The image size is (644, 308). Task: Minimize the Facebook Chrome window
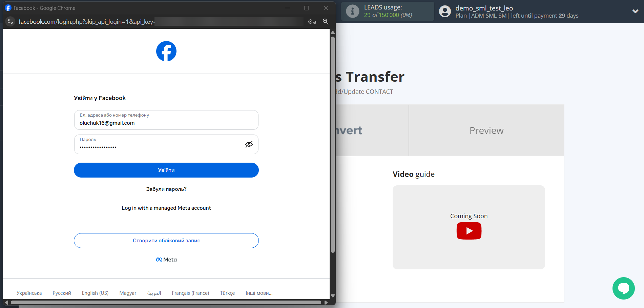tap(287, 8)
